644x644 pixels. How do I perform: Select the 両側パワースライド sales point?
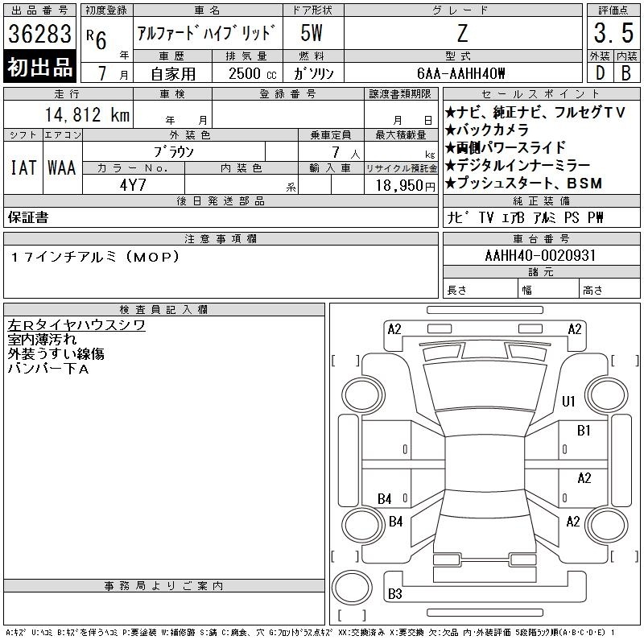click(x=506, y=148)
